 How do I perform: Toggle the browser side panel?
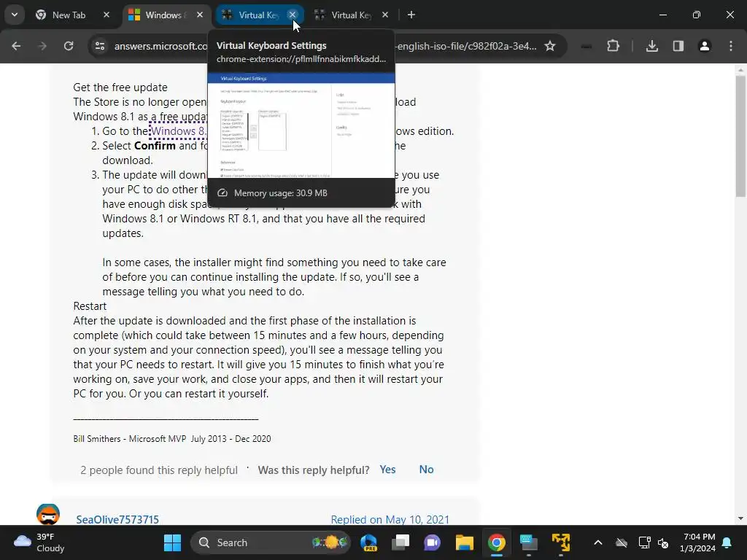coord(678,46)
